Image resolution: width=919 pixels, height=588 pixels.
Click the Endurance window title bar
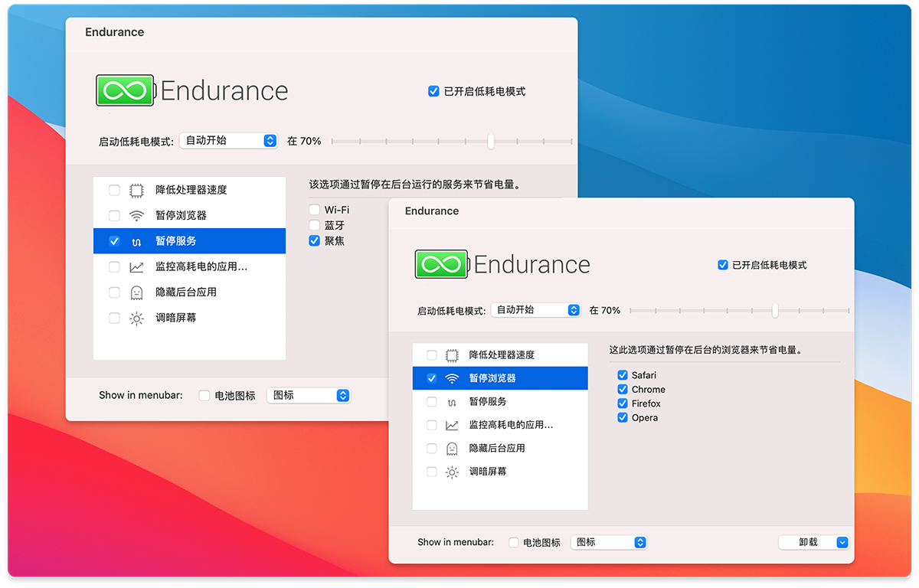point(431,211)
